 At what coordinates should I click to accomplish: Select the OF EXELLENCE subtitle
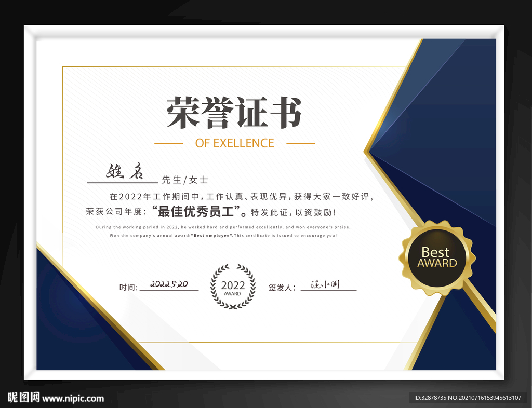[x=234, y=143]
